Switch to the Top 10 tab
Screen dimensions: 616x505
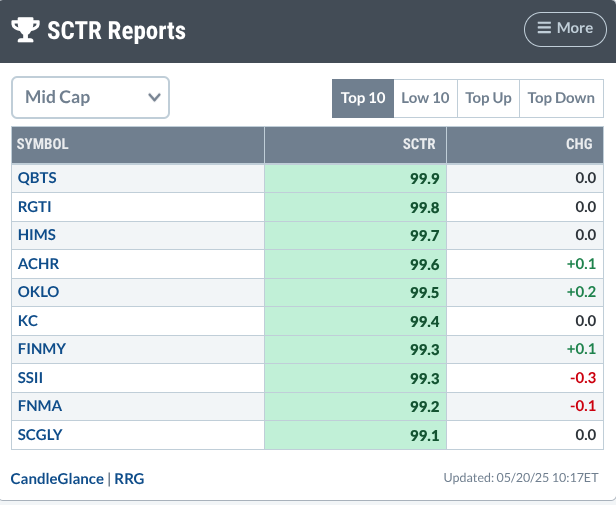(362, 98)
